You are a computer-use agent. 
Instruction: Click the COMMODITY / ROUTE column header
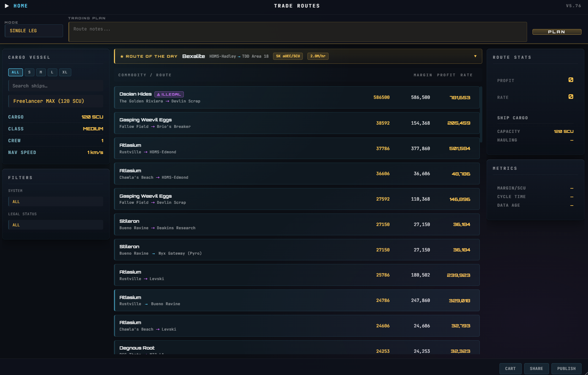click(x=145, y=75)
